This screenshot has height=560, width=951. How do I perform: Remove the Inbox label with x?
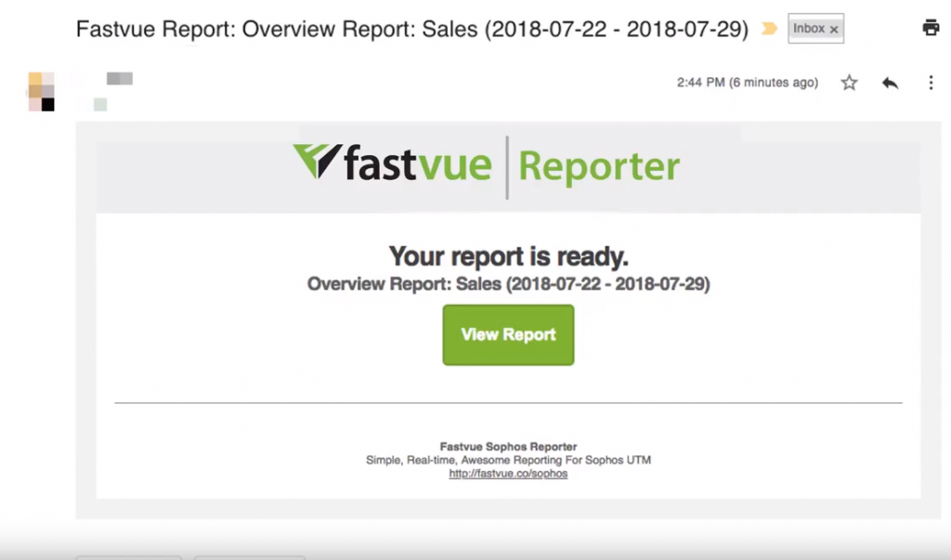pos(834,30)
